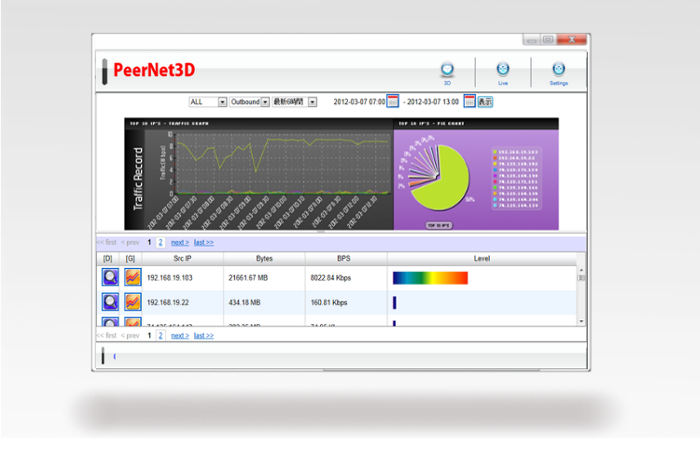Click the 表示 display button
The width and height of the screenshot is (700, 450).
(x=485, y=102)
